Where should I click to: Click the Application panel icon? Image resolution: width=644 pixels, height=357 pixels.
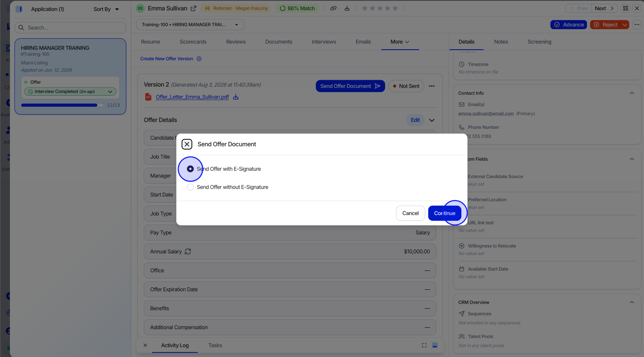coord(19,9)
